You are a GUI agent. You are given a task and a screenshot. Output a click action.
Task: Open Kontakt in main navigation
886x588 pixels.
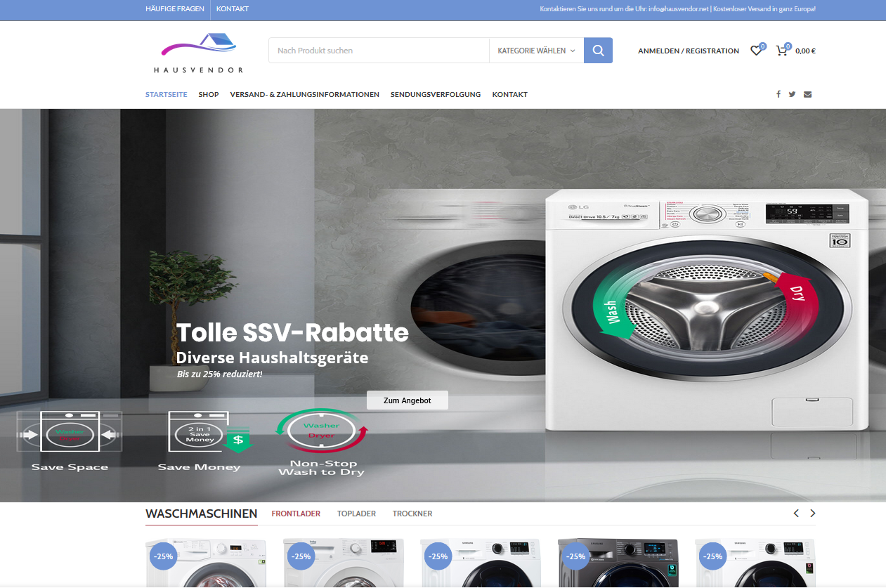[510, 94]
